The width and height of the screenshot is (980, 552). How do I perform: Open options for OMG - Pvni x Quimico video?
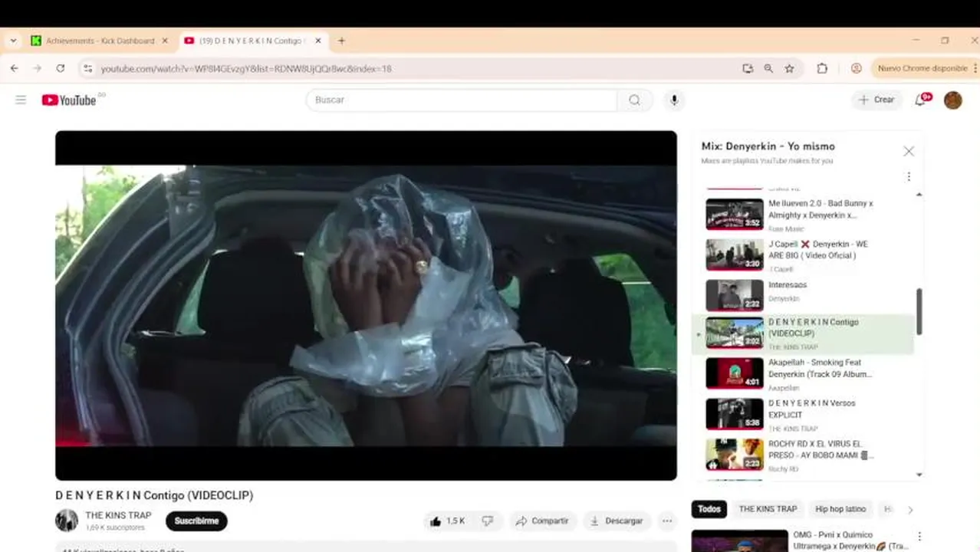pyautogui.click(x=919, y=537)
